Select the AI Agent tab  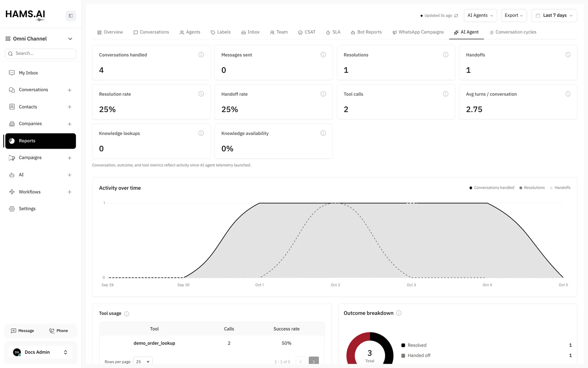(x=466, y=32)
